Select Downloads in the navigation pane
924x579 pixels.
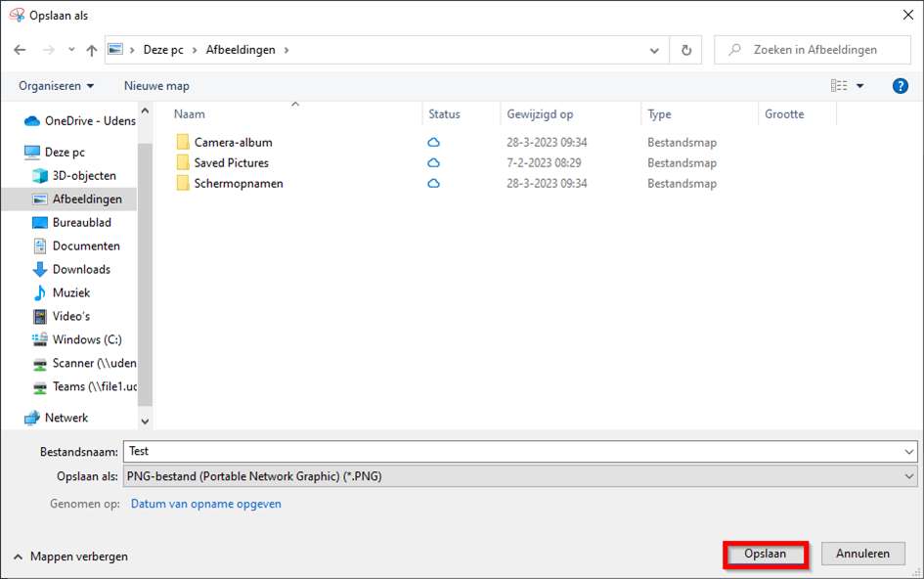coord(81,270)
